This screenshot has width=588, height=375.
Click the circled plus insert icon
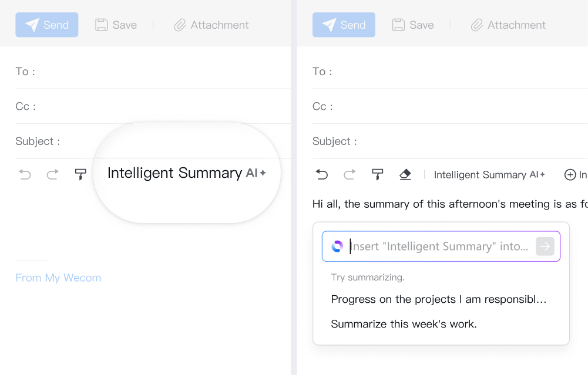[570, 175]
